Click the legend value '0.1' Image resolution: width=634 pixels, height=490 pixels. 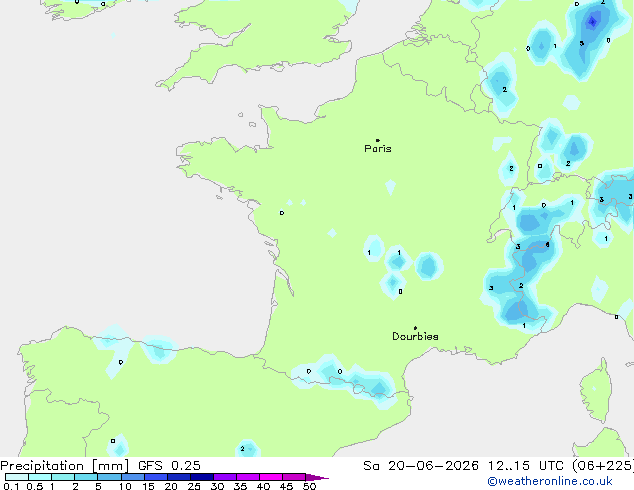click(x=11, y=486)
